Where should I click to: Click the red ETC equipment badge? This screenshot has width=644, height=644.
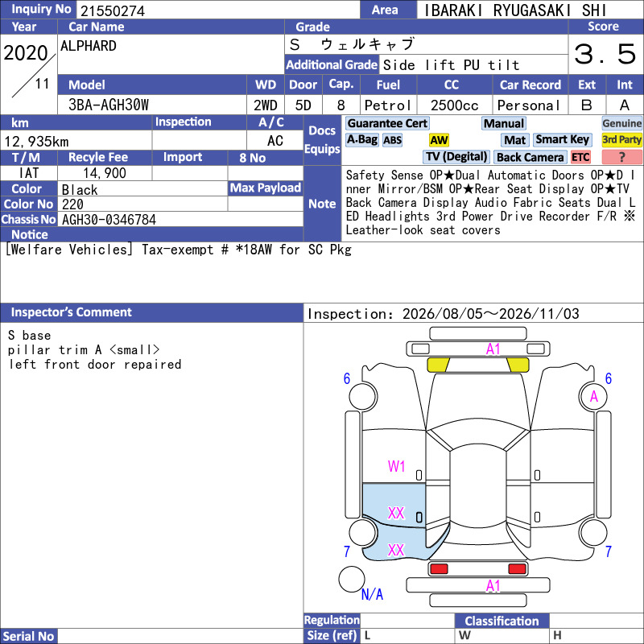tap(580, 157)
